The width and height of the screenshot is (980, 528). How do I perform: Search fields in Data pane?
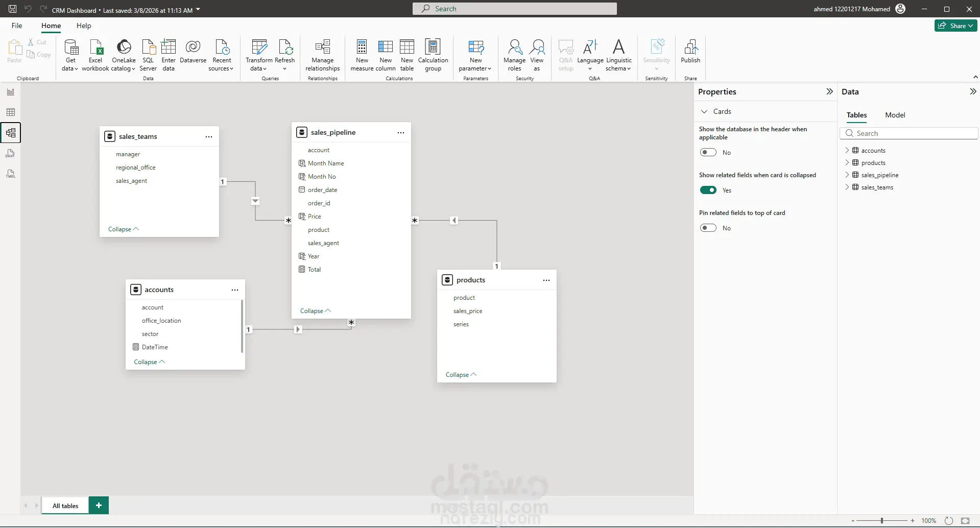point(909,133)
